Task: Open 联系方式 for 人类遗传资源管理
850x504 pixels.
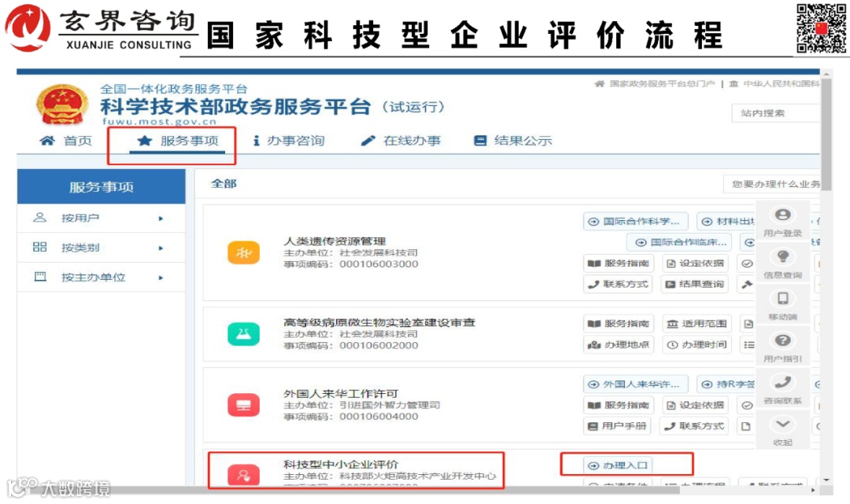Action: (618, 284)
